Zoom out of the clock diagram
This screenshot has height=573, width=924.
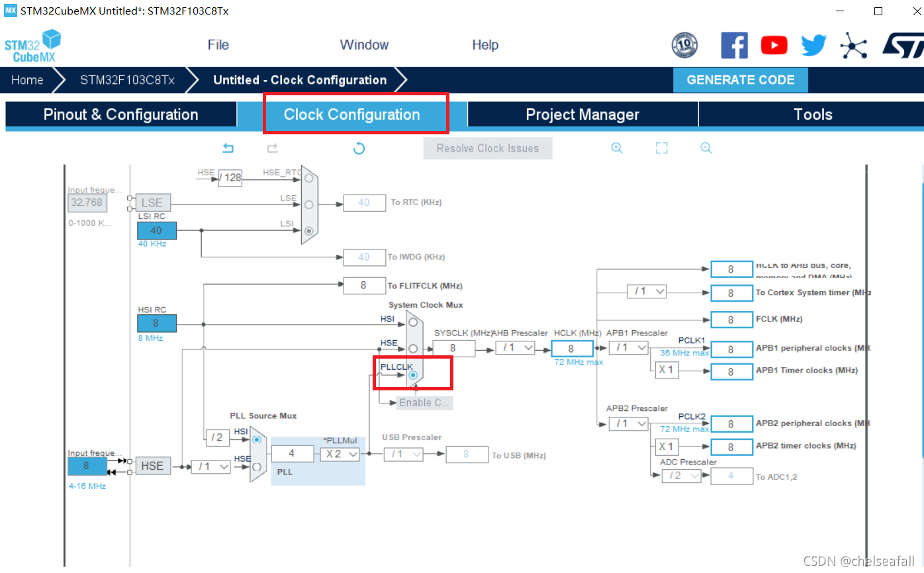tap(706, 148)
